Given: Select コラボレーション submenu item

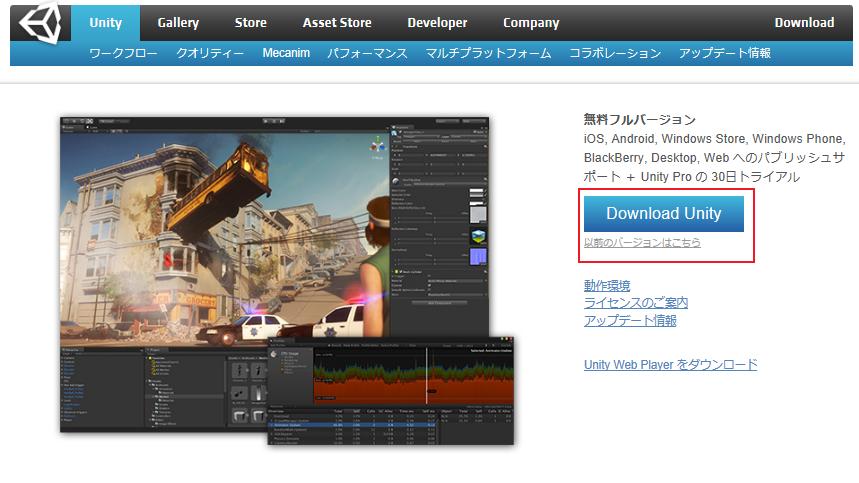Looking at the screenshot, I should pyautogui.click(x=615, y=53).
